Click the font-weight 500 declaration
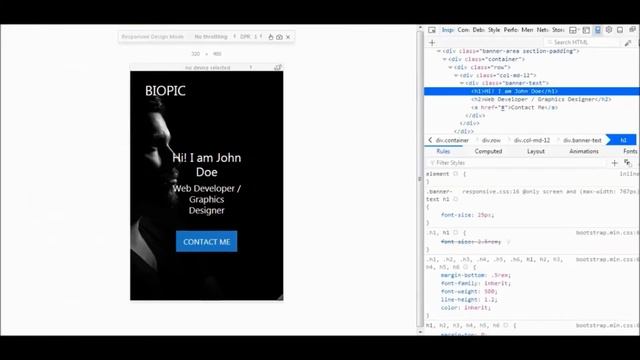Screen dimensions: 640x360 click(468, 292)
